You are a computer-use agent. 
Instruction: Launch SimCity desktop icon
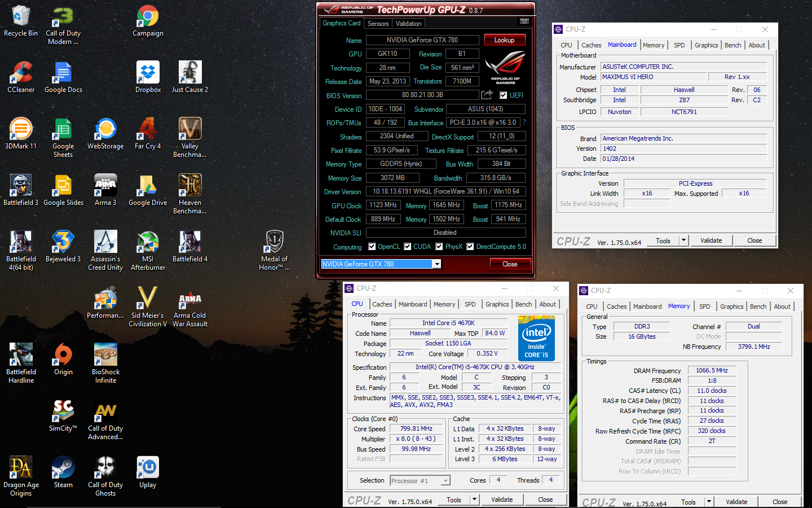pyautogui.click(x=63, y=417)
